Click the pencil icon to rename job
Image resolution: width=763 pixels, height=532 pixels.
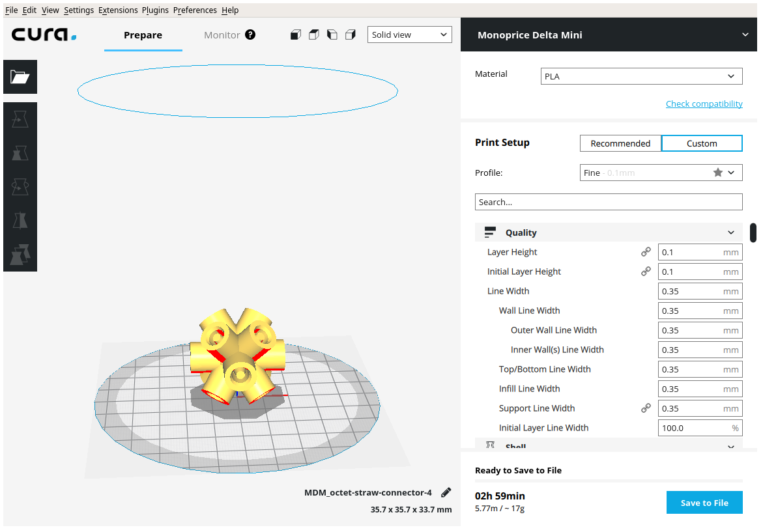pyautogui.click(x=446, y=492)
